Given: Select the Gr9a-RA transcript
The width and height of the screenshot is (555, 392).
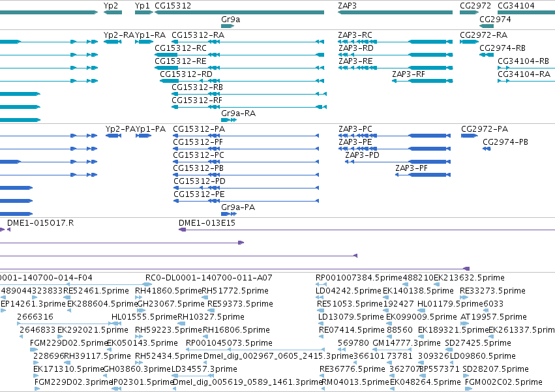Looking at the screenshot, I should pyautogui.click(x=229, y=120).
